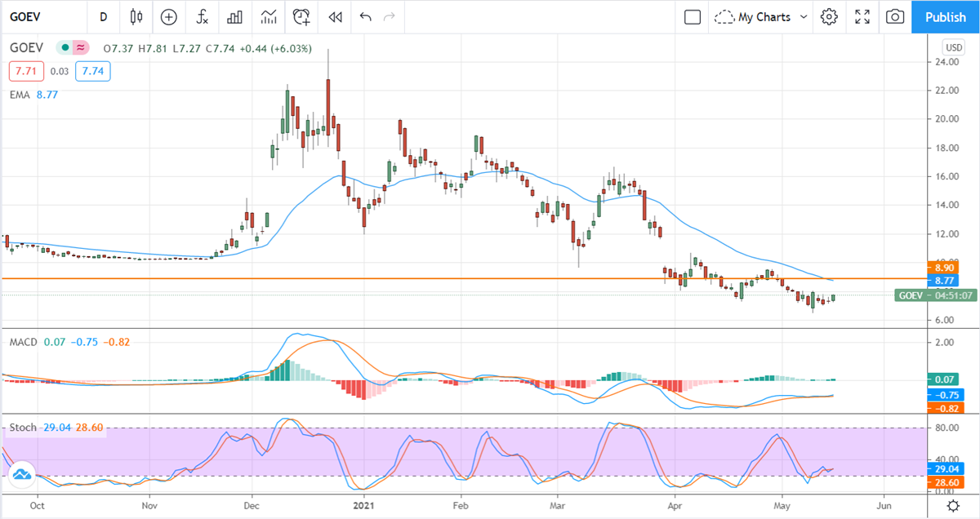Open the daily interval selector
The width and height of the screenshot is (980, 519).
(103, 16)
